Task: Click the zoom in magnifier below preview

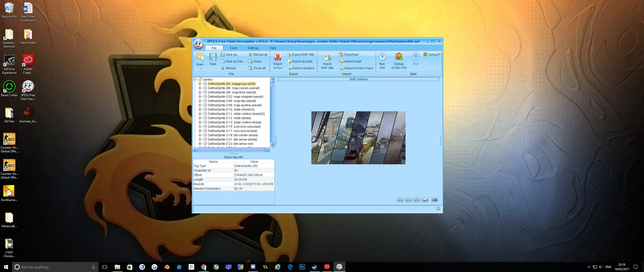Action: tap(400, 200)
